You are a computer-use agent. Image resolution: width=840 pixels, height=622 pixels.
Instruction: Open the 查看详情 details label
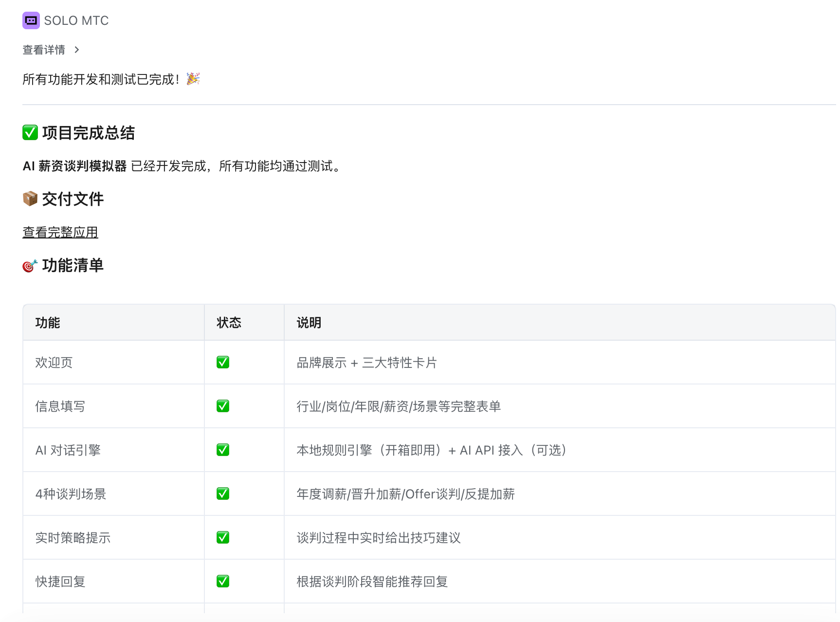[44, 50]
